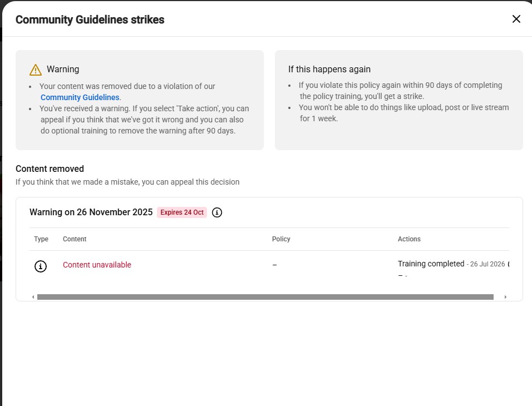Click info icon beside Expires 24 Oct

(217, 212)
